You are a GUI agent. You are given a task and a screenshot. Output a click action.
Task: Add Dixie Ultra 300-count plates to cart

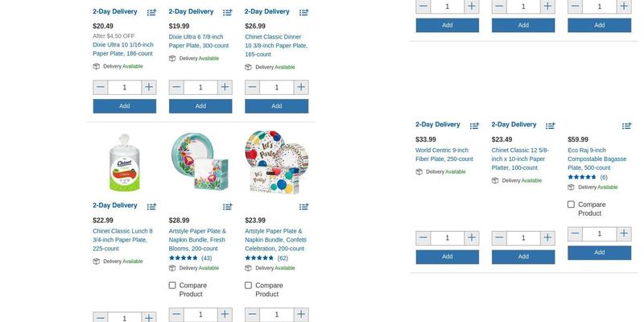coord(200,105)
